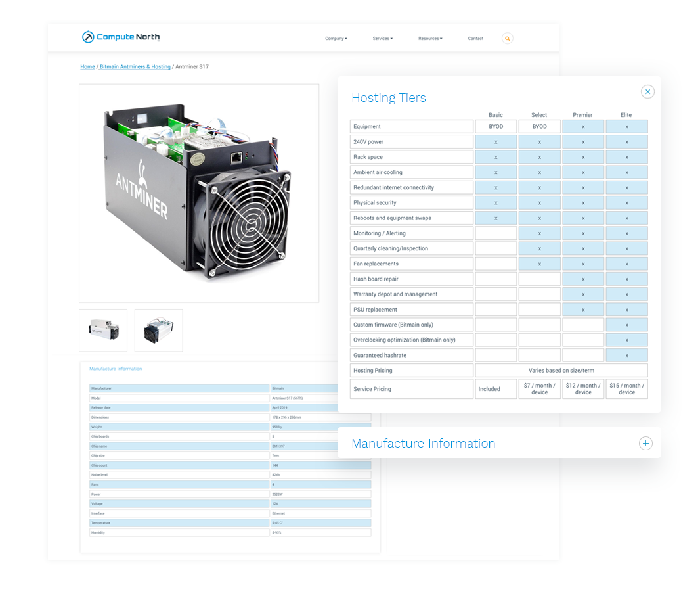This screenshot has height=600, width=700.
Task: Click the $12 / month / device cell
Action: [583, 388]
